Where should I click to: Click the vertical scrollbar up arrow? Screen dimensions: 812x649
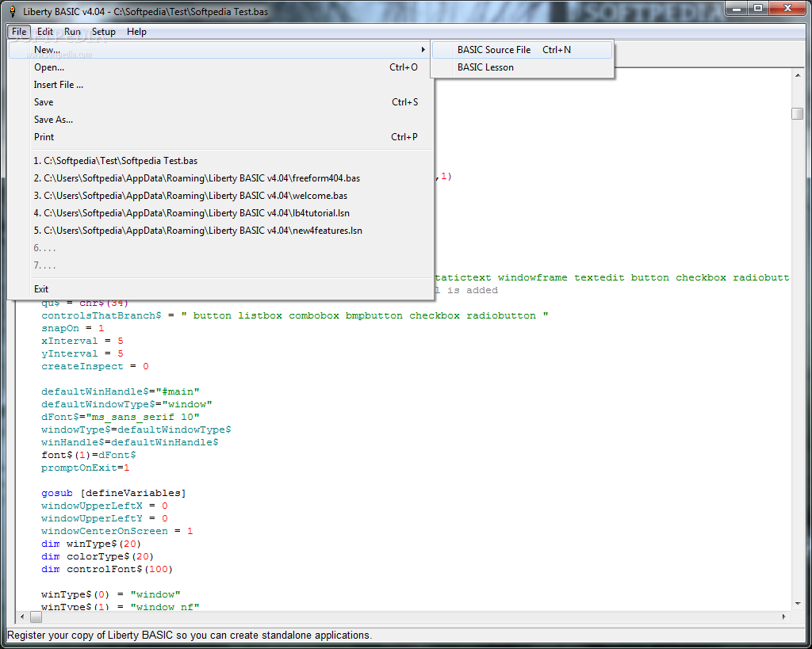click(798, 75)
